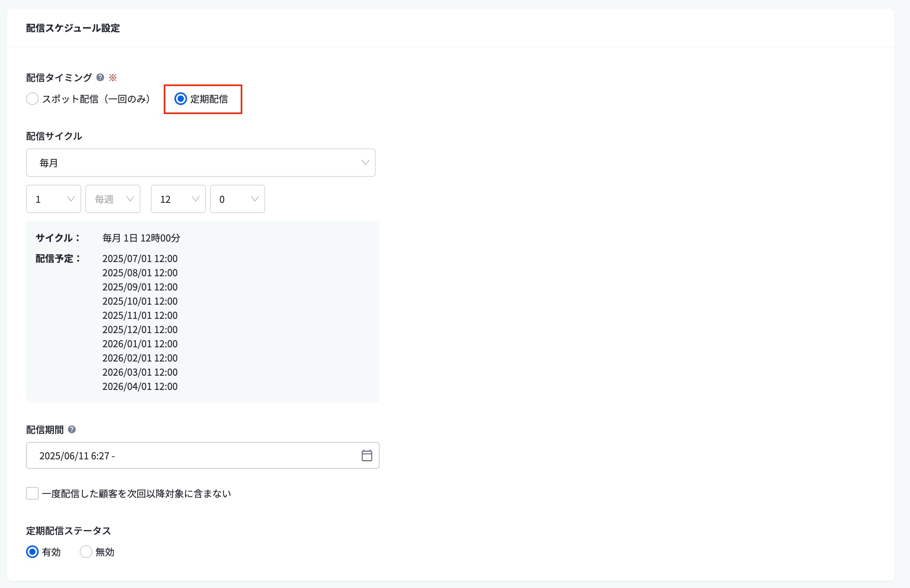The width and height of the screenshot is (910, 588).
Task: Open minute dropdown showing 0
Action: coord(238,199)
